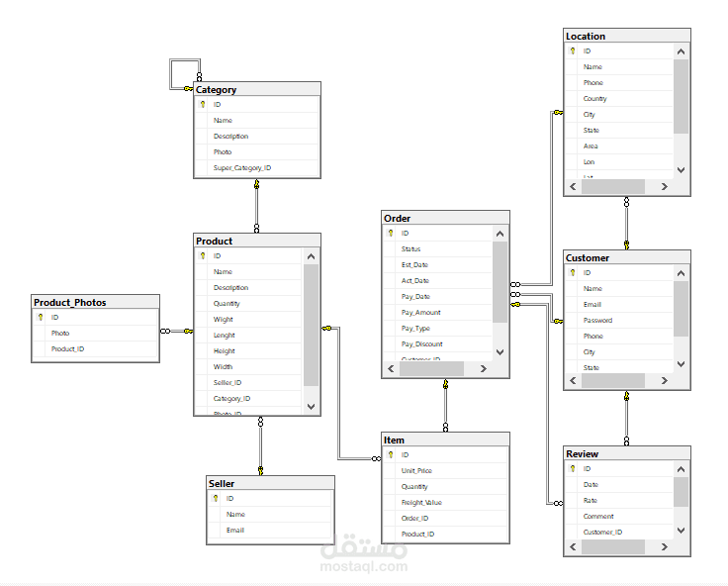The height and width of the screenshot is (586, 728).
Task: Select Est_Date column in Order table
Action: (437, 265)
